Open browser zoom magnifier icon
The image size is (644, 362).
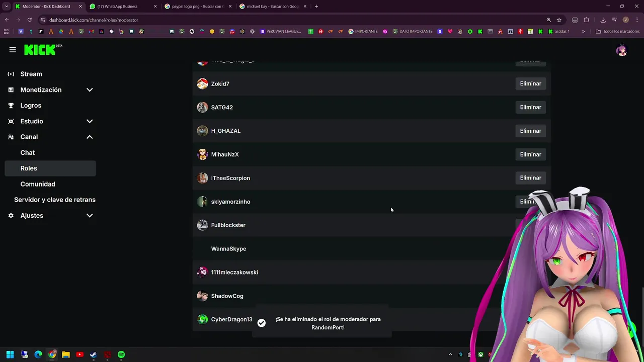coord(548,20)
